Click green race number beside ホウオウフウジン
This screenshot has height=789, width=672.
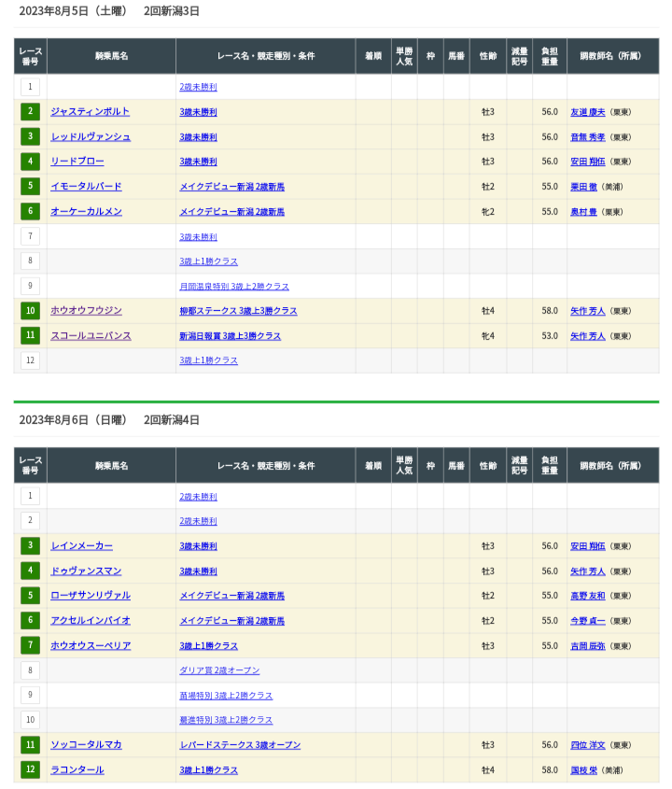pyautogui.click(x=30, y=311)
